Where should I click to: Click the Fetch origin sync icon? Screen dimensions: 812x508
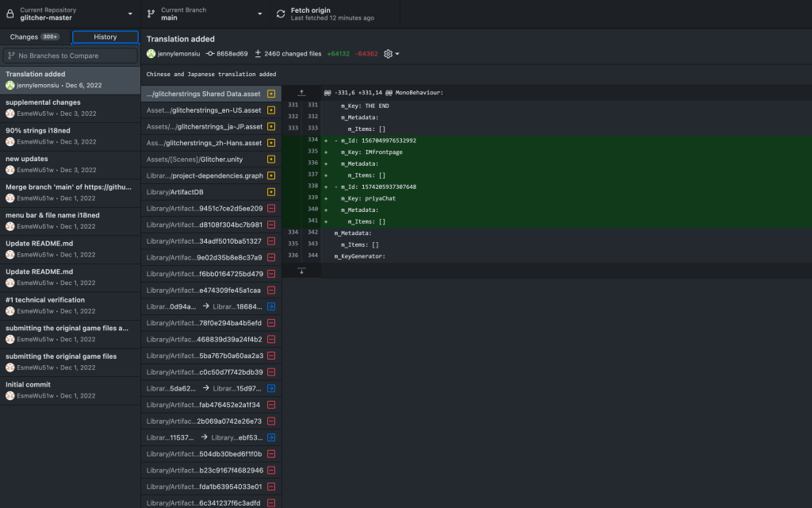tap(281, 13)
